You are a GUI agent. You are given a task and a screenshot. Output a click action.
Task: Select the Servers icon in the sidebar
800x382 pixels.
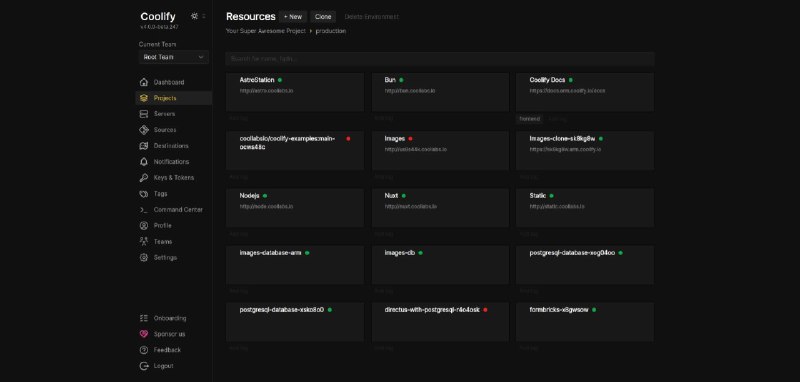[144, 114]
